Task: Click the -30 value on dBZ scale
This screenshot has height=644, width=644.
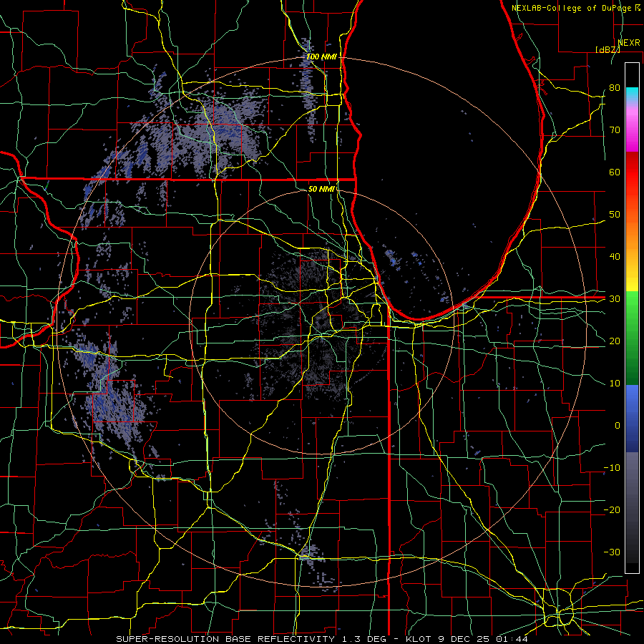Action: [x=612, y=552]
